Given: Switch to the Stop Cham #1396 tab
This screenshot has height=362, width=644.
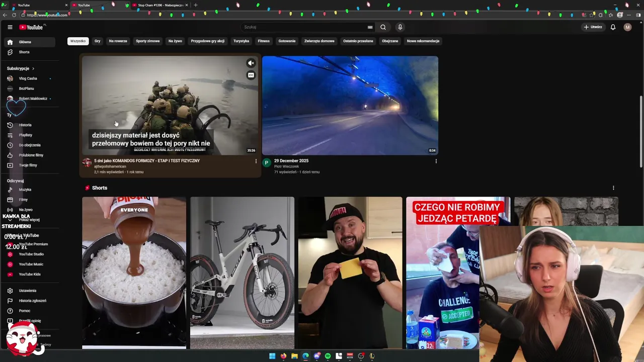Looking at the screenshot, I should 159,5.
